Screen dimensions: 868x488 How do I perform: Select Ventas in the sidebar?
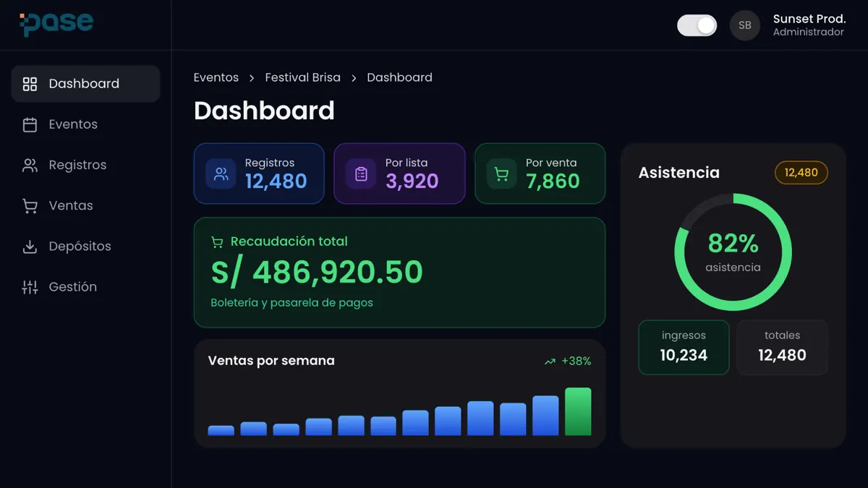[85, 205]
